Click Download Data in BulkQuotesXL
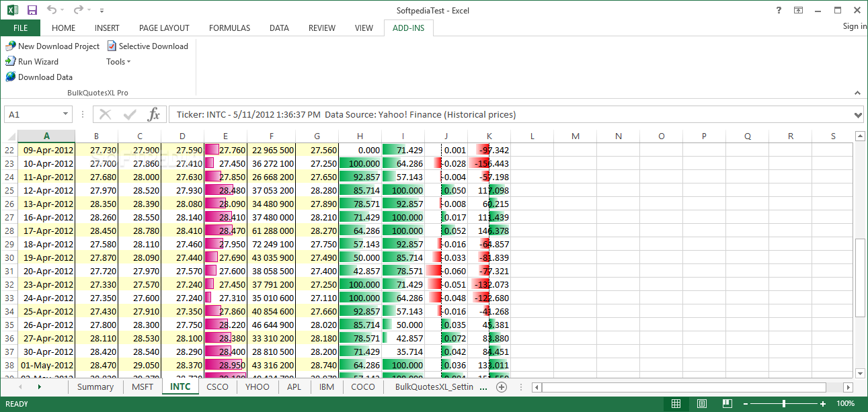Viewport: 868px width, 412px height. (x=39, y=77)
